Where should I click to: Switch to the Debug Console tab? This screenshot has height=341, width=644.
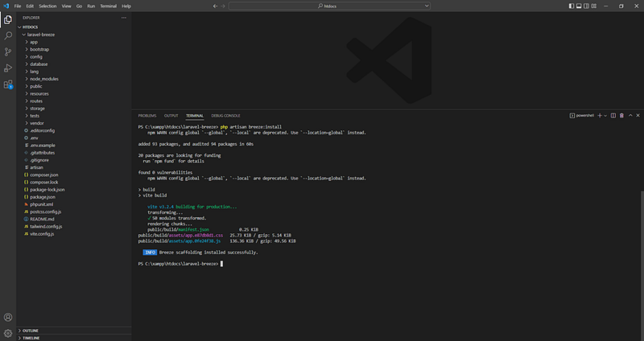[x=225, y=116]
